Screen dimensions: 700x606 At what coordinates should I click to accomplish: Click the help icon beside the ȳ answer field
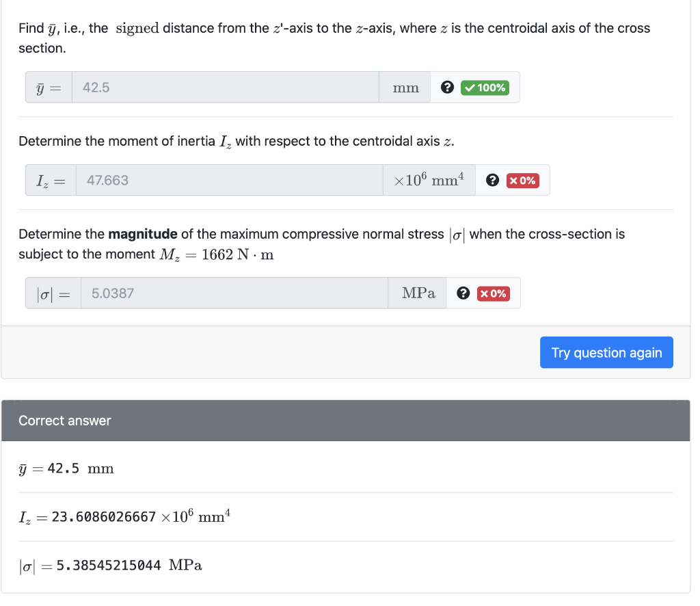(x=448, y=87)
